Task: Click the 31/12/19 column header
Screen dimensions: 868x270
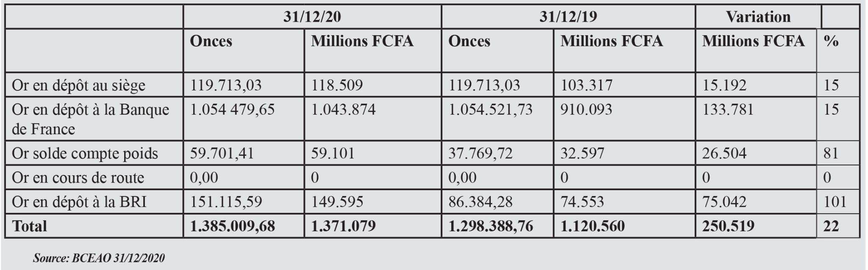Action: click(x=568, y=17)
